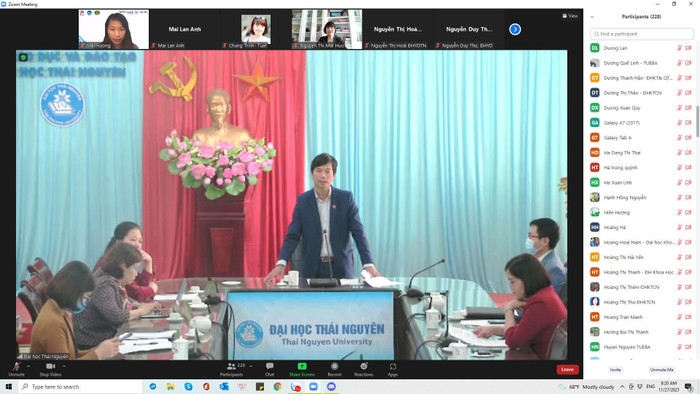Open File Explorer from taskbar

coord(171,387)
